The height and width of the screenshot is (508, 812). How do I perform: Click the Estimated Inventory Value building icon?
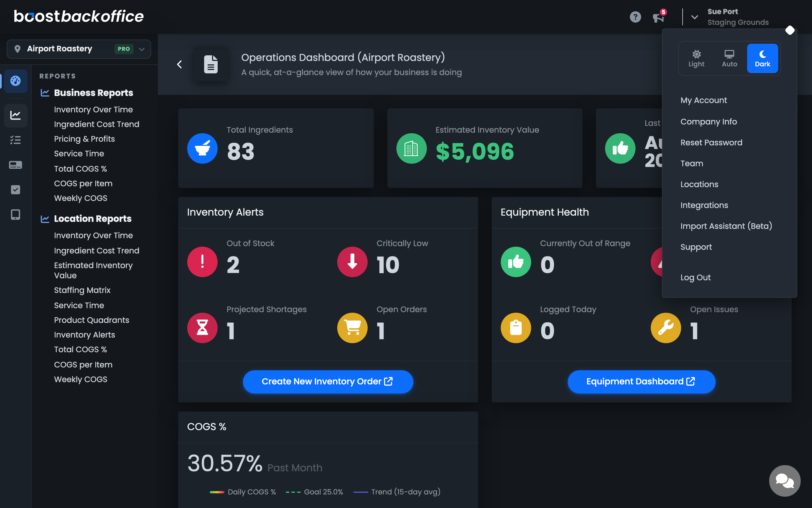[411, 148]
